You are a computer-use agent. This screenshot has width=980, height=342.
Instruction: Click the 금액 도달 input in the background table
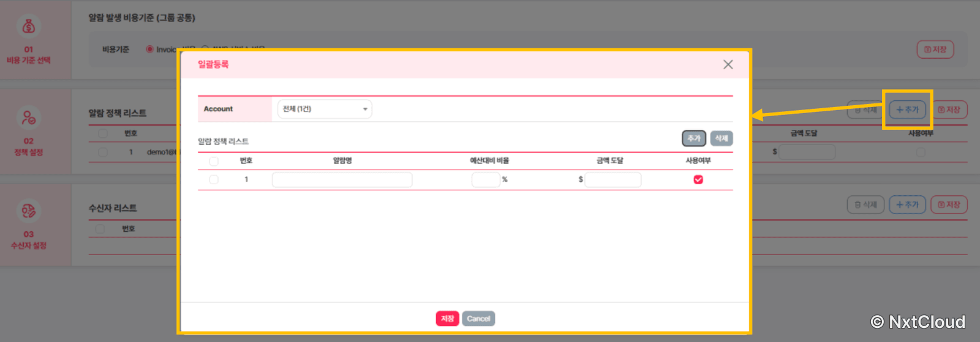click(x=807, y=152)
